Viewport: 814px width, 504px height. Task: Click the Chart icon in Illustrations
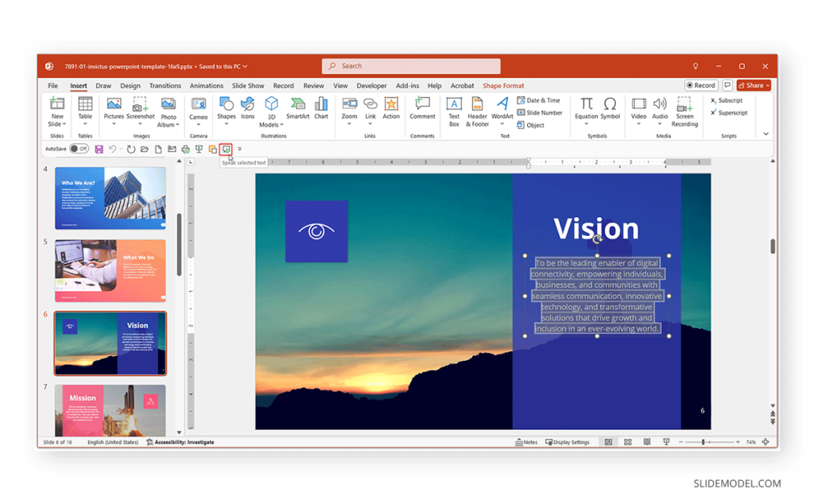(321, 109)
